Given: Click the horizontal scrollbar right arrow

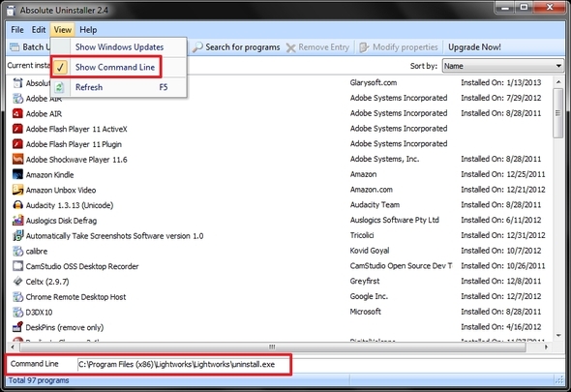Looking at the screenshot, I should point(546,347).
